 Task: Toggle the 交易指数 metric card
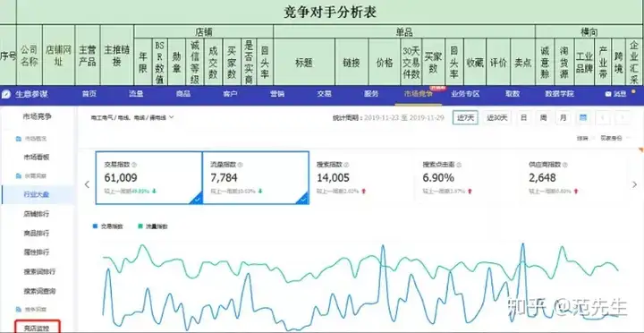(x=148, y=177)
